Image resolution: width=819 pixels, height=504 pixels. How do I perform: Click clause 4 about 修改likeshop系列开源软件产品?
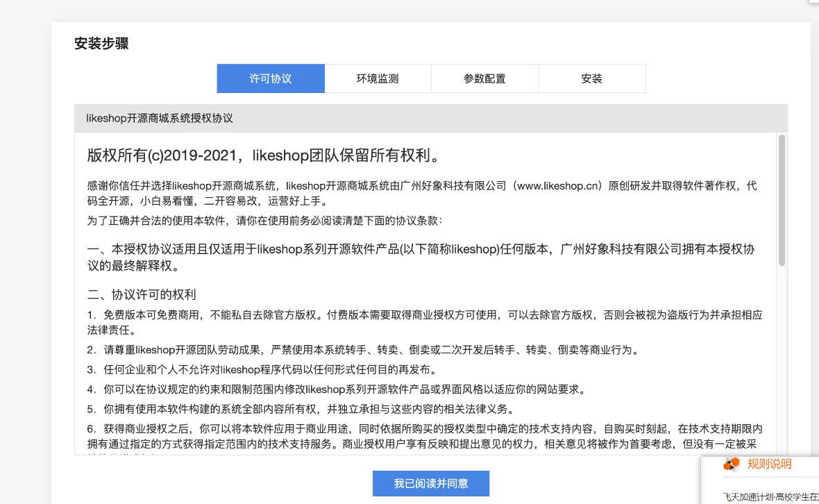coord(338,389)
